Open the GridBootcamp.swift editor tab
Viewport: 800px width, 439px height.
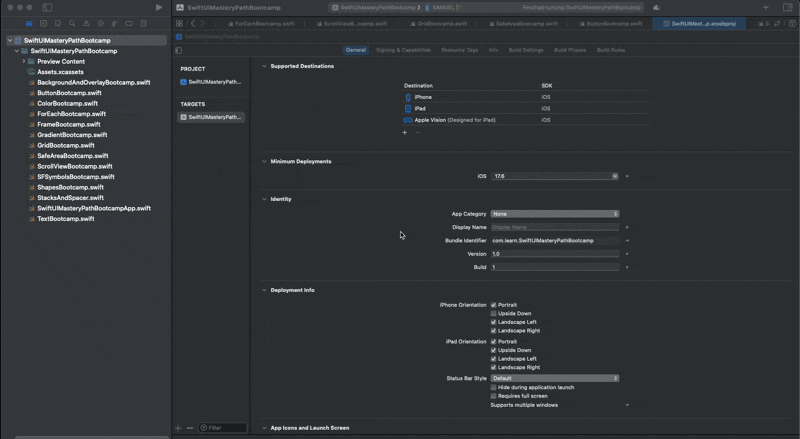pos(438,23)
